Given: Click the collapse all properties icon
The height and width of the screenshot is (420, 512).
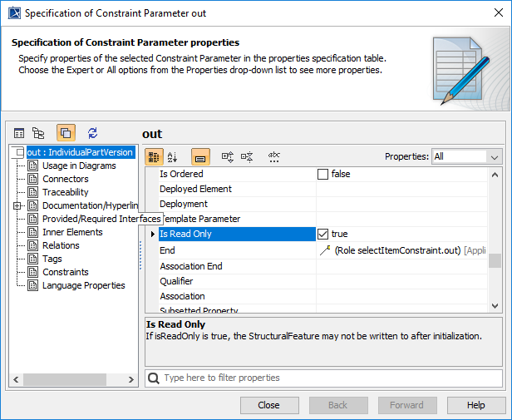Looking at the screenshot, I should tap(247, 156).
